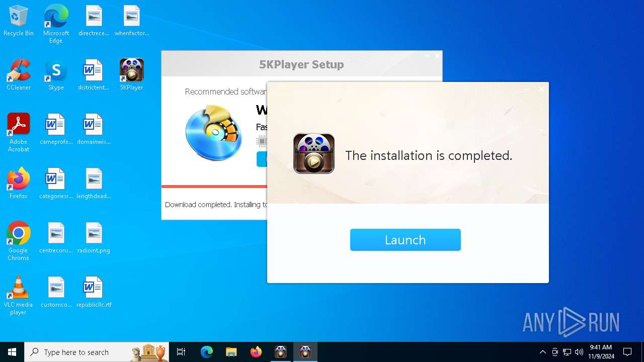Click the 5KPlayer logo in the completion dialog
This screenshot has height=362, width=644.
(314, 153)
